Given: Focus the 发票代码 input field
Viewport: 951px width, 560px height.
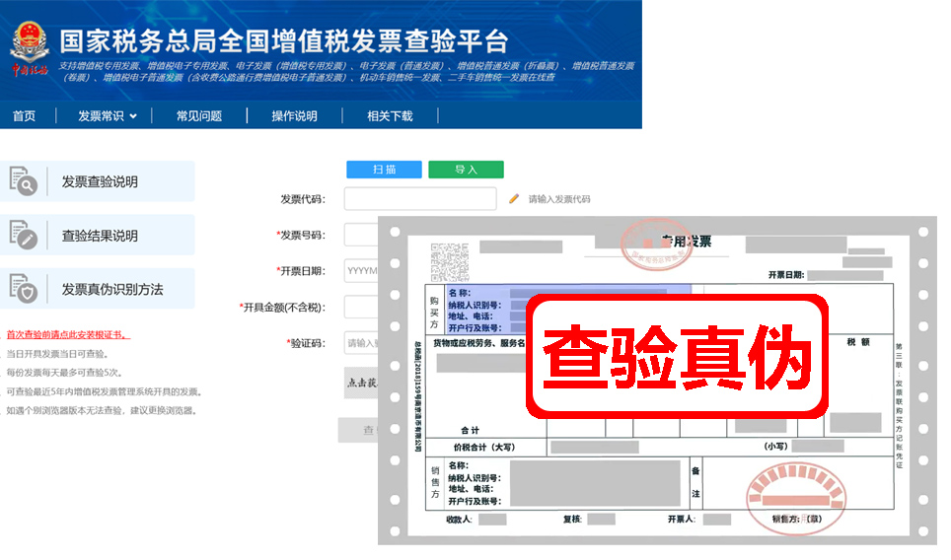Looking at the screenshot, I should (x=420, y=199).
